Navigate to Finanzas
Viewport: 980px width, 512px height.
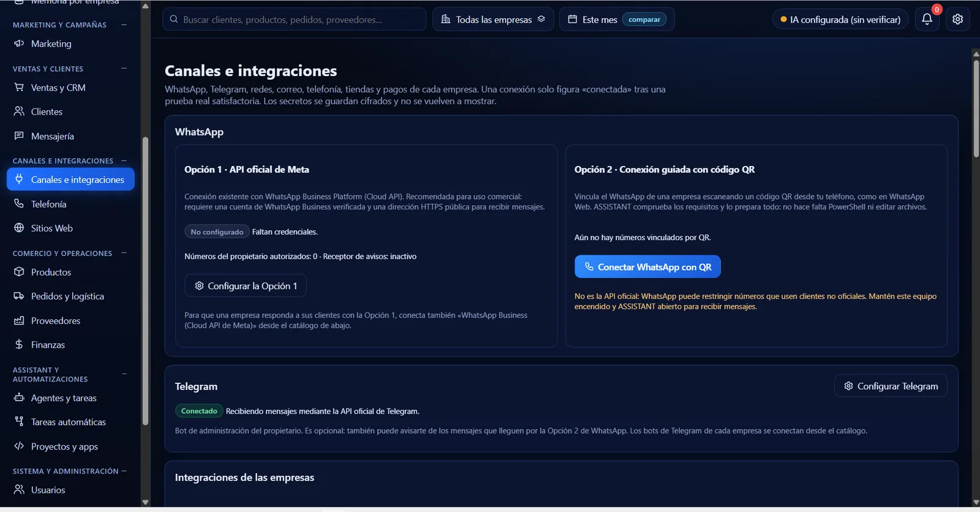(70, 344)
